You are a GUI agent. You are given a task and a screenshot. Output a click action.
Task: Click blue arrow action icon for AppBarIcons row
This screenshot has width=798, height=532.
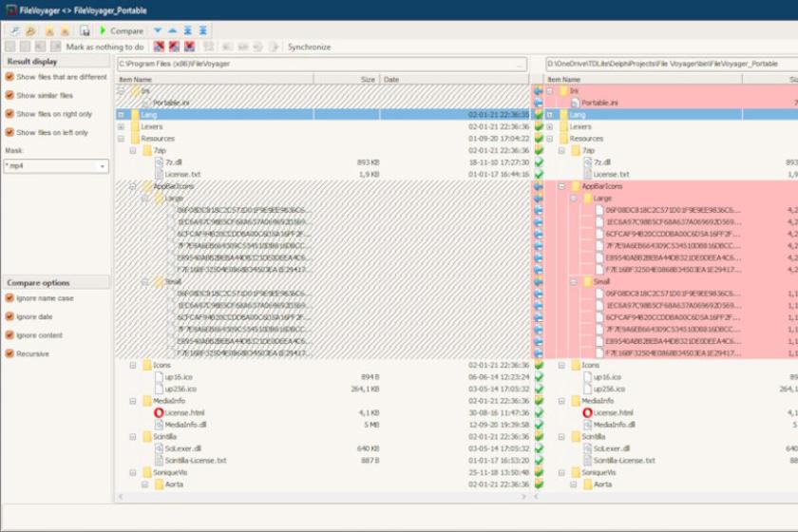click(x=538, y=186)
